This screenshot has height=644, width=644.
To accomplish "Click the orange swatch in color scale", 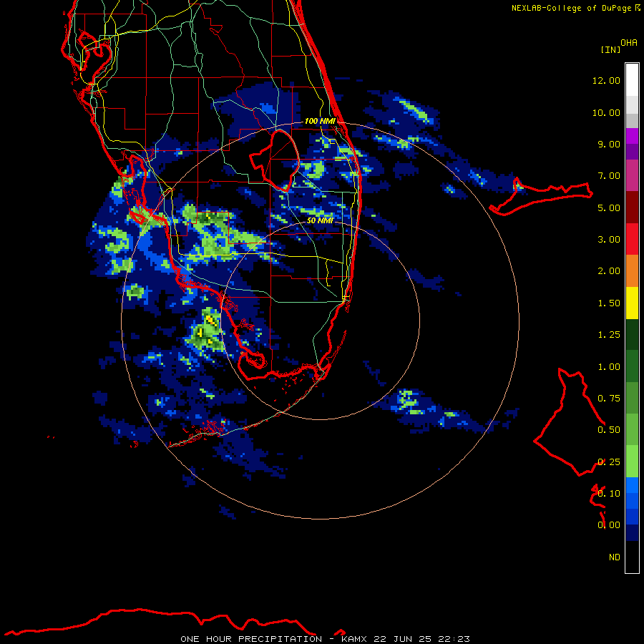I will (x=632, y=271).
